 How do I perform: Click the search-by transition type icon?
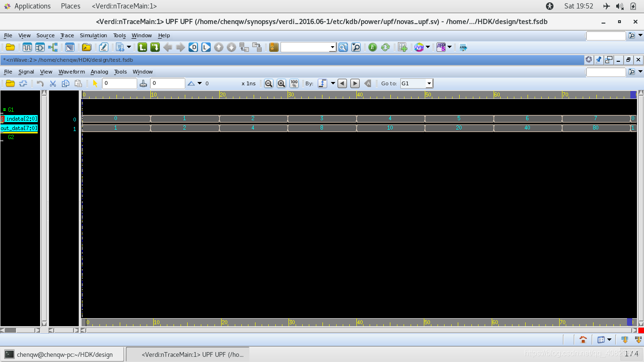pos(322,83)
